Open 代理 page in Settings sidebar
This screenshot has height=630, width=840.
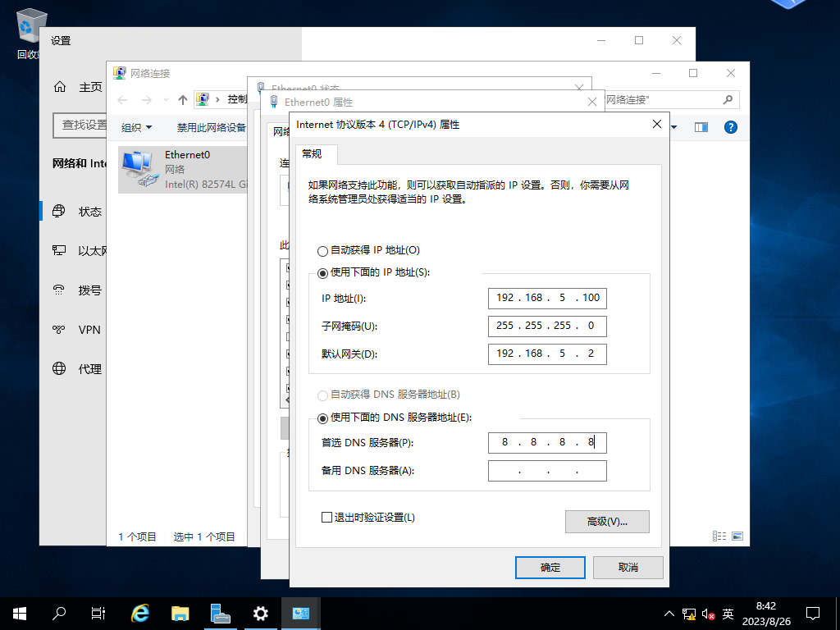76,368
